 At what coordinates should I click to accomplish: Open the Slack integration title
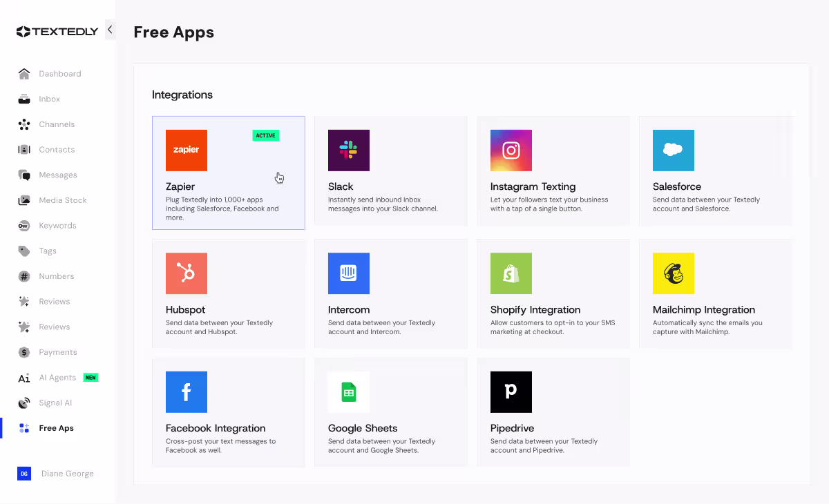341,186
